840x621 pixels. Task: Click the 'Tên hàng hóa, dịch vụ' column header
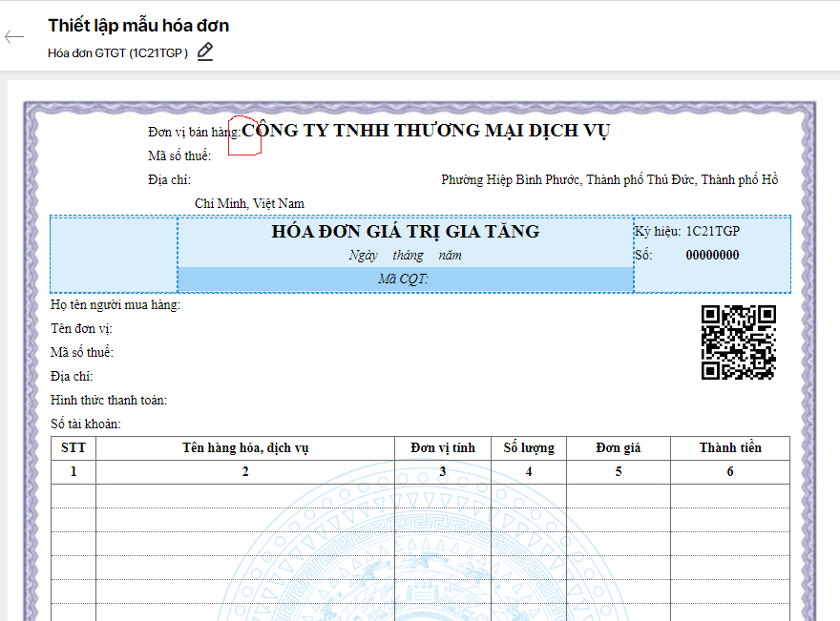[x=245, y=447]
